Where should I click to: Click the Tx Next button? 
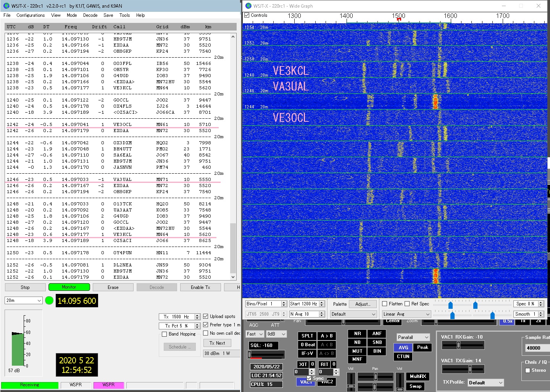coord(217,343)
